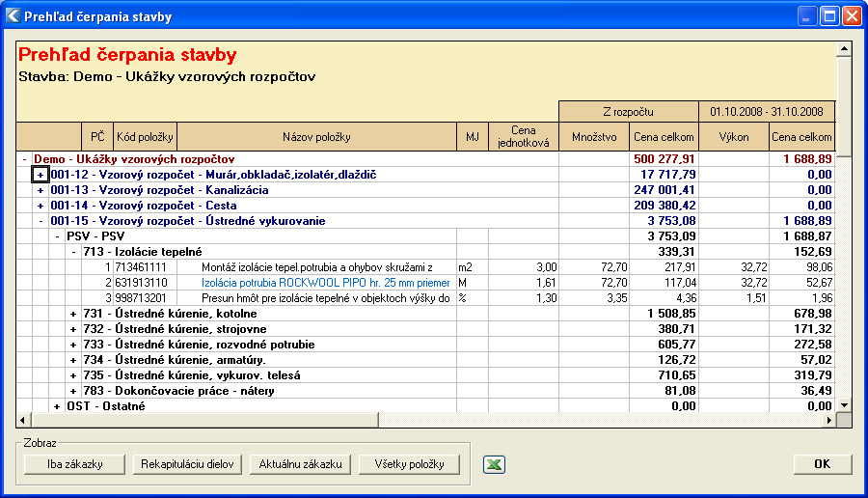Click the back arrow icon in title bar
The image size is (868, 498).
(14, 16)
